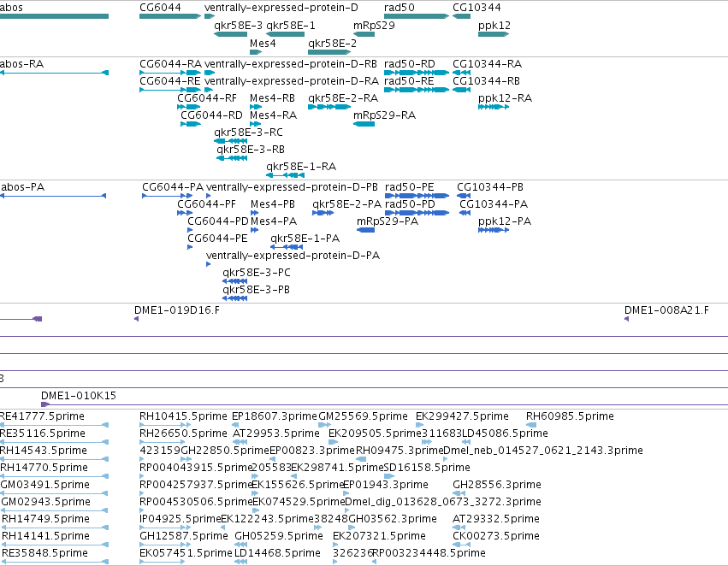The height and width of the screenshot is (566, 728).
Task: Select CG6044-PF protein label
Action: (x=207, y=204)
